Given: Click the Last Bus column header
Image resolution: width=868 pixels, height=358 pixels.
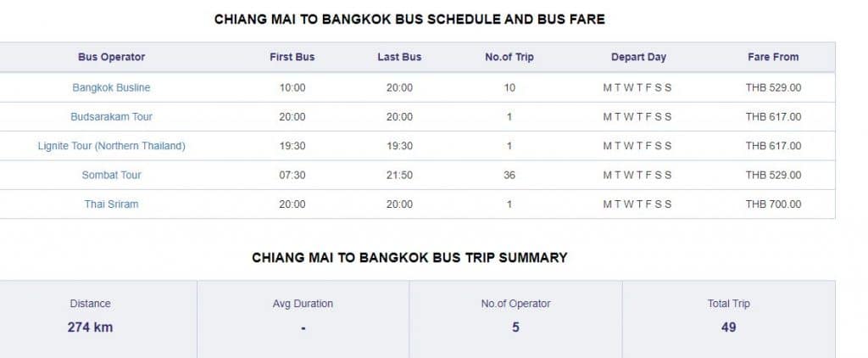Looking at the screenshot, I should pos(399,57).
